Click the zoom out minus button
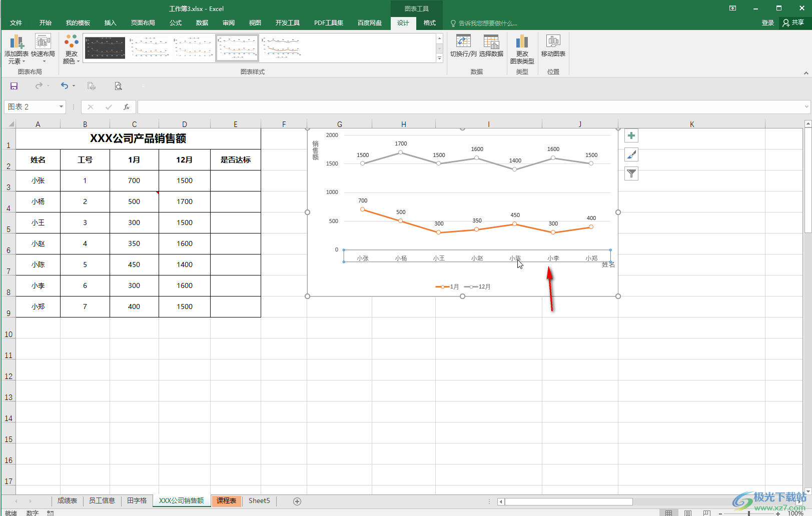The image size is (812, 516). tap(720, 513)
